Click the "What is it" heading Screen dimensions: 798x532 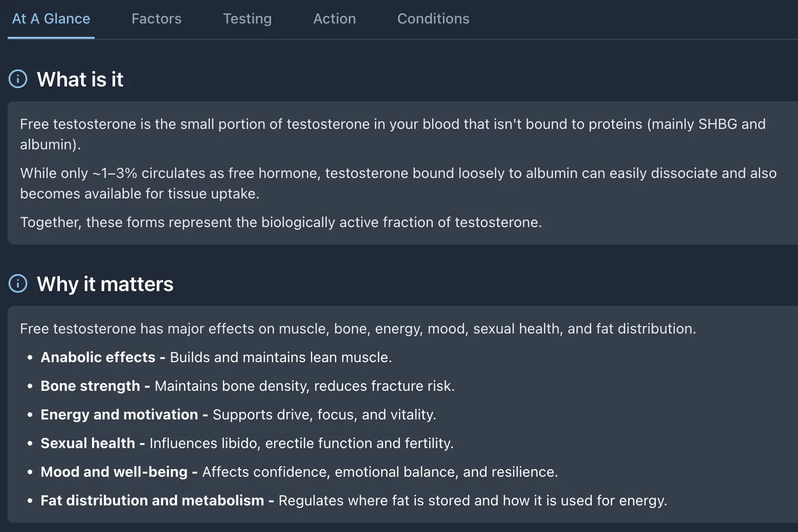(80, 79)
